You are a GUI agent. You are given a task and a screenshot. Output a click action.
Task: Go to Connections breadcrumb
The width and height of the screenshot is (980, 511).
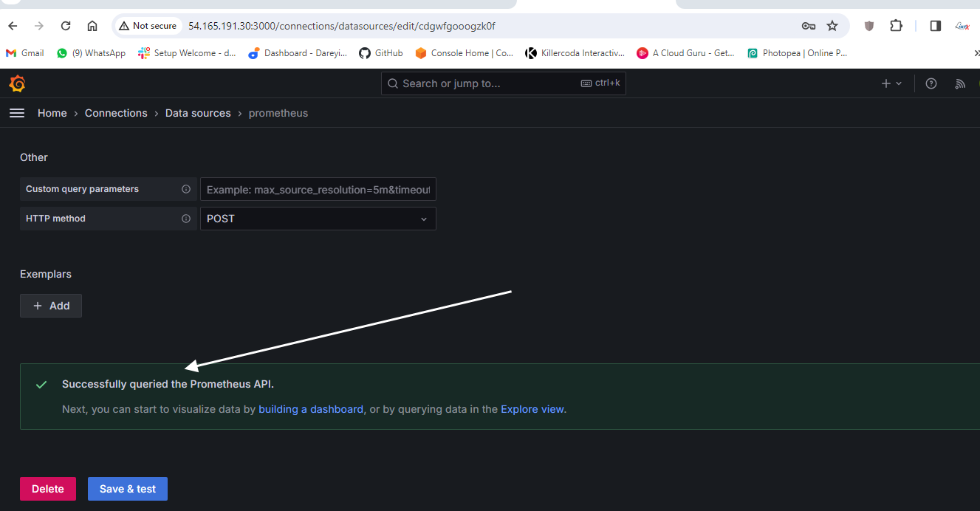[116, 113]
